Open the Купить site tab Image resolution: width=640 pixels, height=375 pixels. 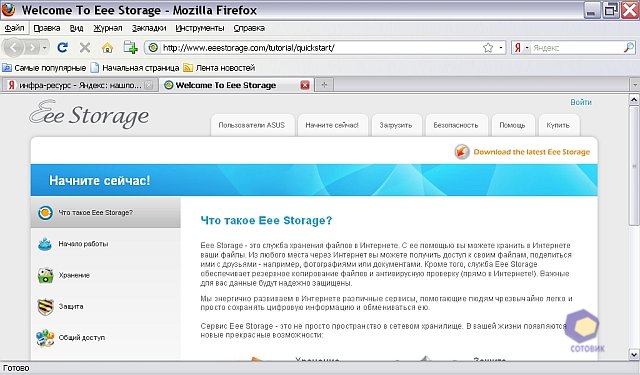coord(558,125)
